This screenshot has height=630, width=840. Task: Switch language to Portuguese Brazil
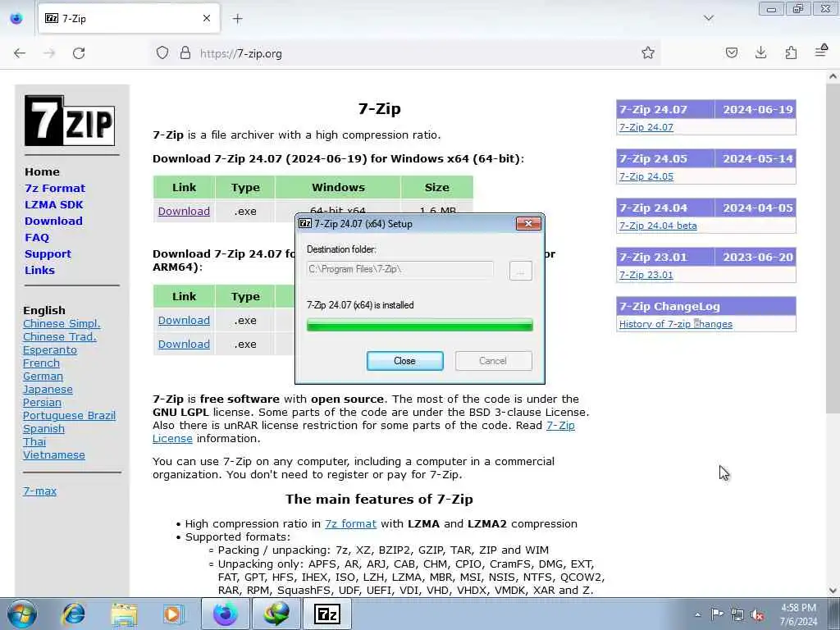click(69, 416)
